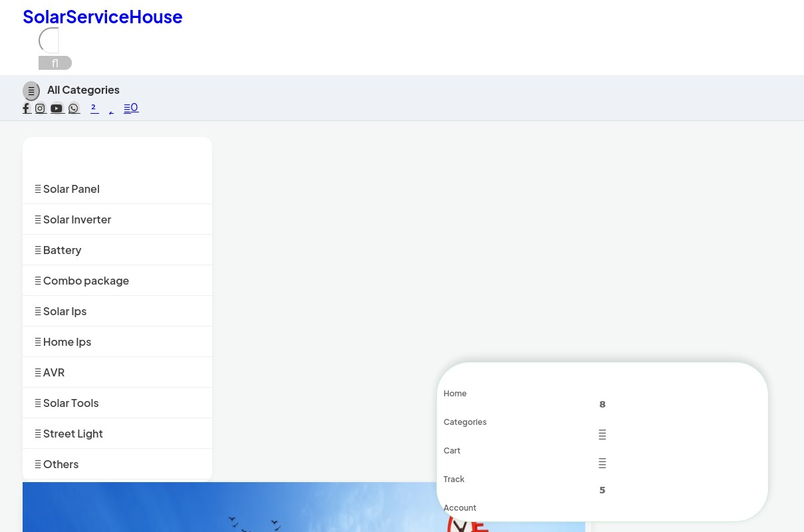Click the '8' icon below Home
Image resolution: width=804 pixels, height=532 pixels.
pos(603,404)
